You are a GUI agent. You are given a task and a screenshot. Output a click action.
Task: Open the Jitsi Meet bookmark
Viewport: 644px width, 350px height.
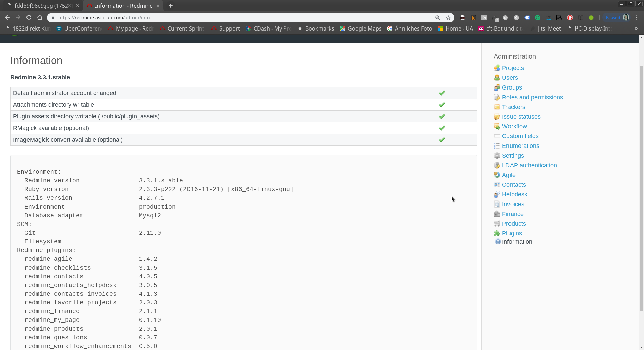[x=545, y=28]
